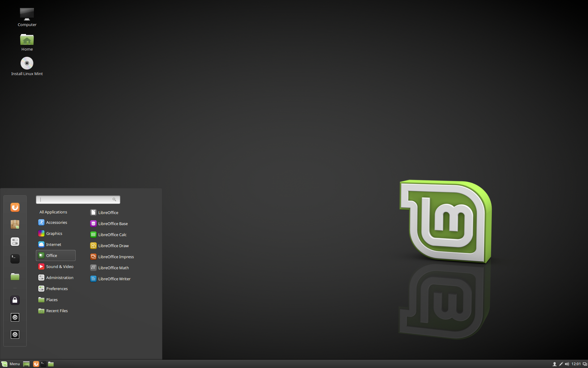Select the Places category
The image size is (588, 368).
click(x=52, y=299)
